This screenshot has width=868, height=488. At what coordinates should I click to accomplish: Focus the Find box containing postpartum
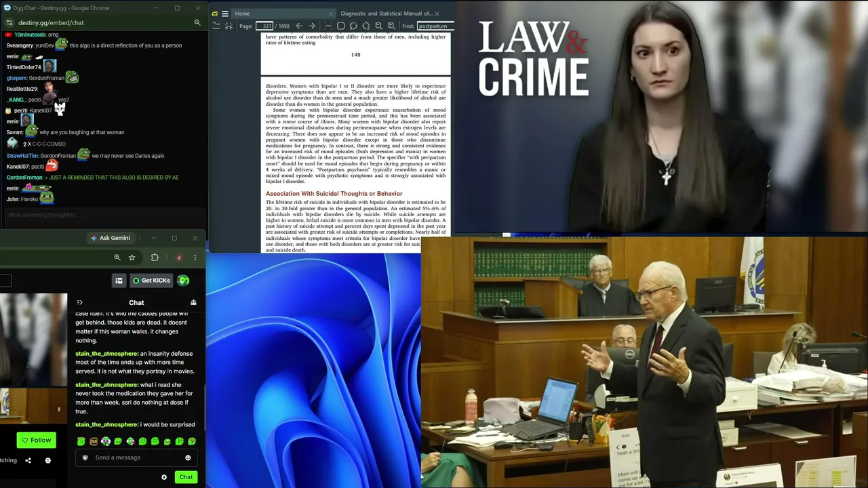[x=435, y=26]
